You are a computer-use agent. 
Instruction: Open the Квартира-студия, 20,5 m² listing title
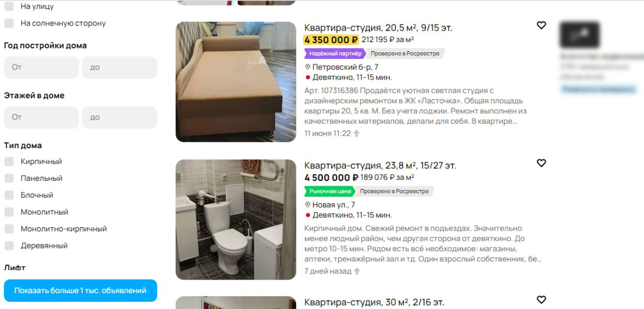(378, 28)
